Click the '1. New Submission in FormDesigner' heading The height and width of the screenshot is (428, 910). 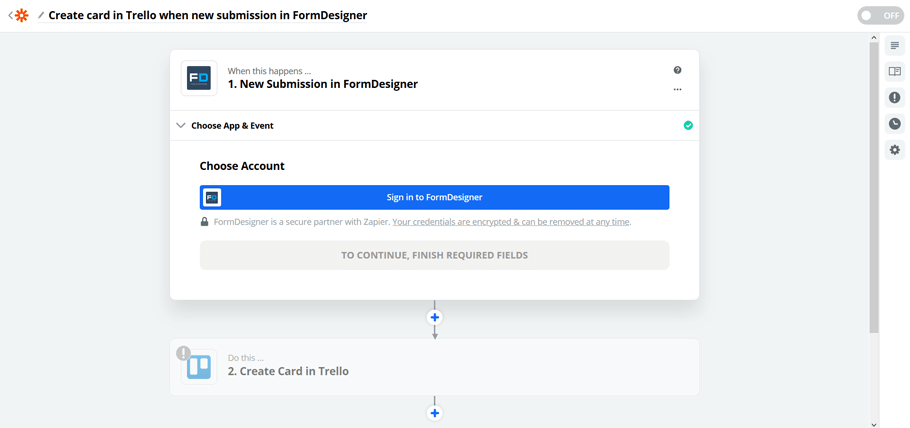point(323,84)
